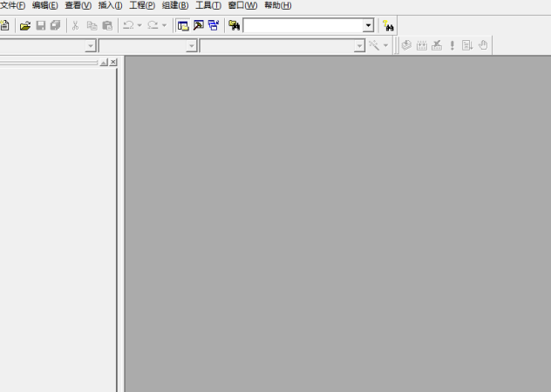This screenshot has width=551, height=392.
Task: Click the Find text input field
Action: [x=303, y=26]
